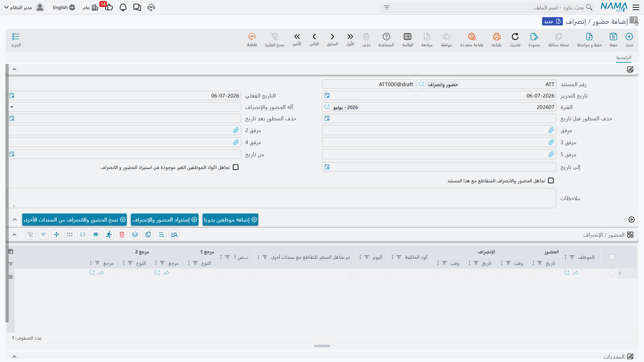The height and width of the screenshot is (362, 644).
Task: Click the running person icon in grid toolbar
Action: point(109,235)
